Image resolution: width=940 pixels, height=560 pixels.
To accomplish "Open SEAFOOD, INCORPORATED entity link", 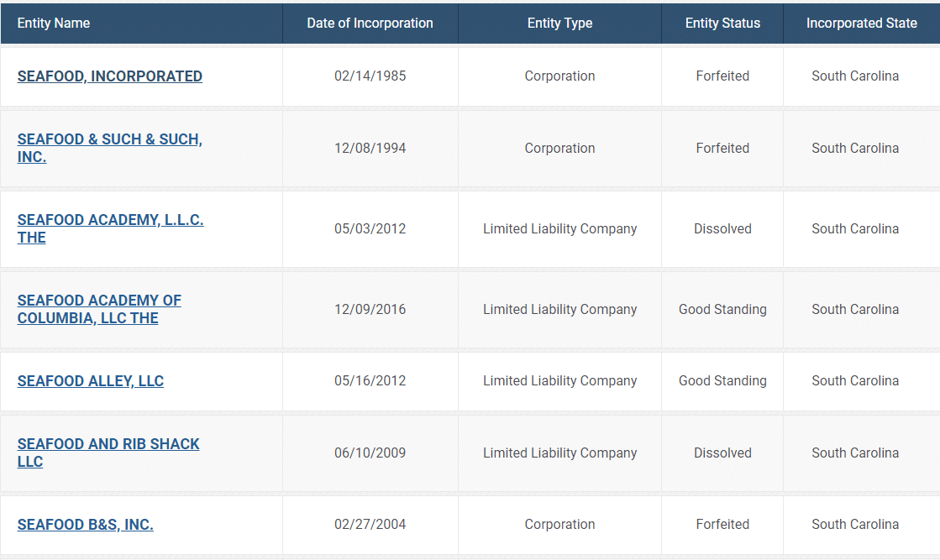I will (109, 76).
